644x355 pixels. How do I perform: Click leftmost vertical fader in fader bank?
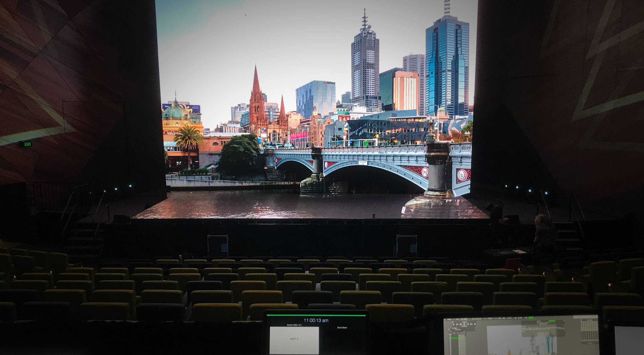(x=582, y=335)
